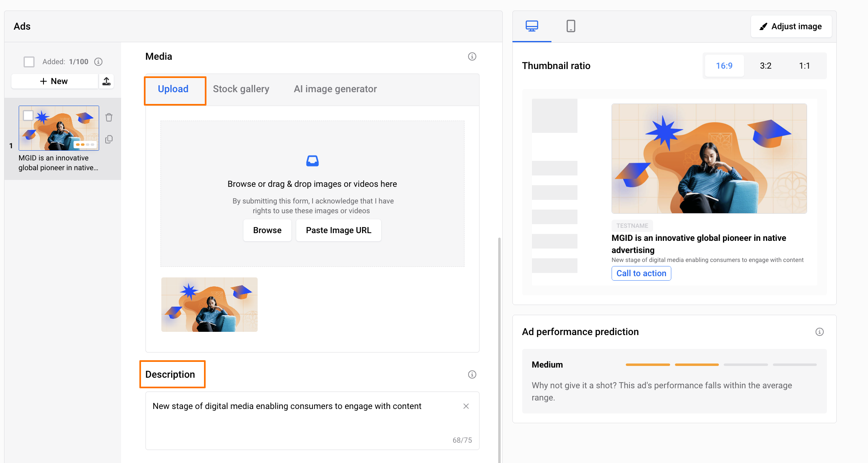Check the select-all ads checkbox
This screenshot has height=463, width=868.
click(29, 62)
